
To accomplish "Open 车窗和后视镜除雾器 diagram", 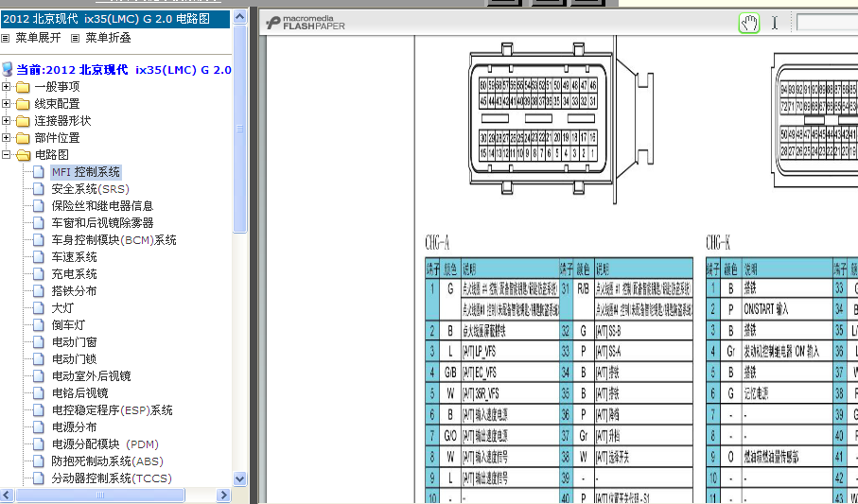I will (102, 223).
